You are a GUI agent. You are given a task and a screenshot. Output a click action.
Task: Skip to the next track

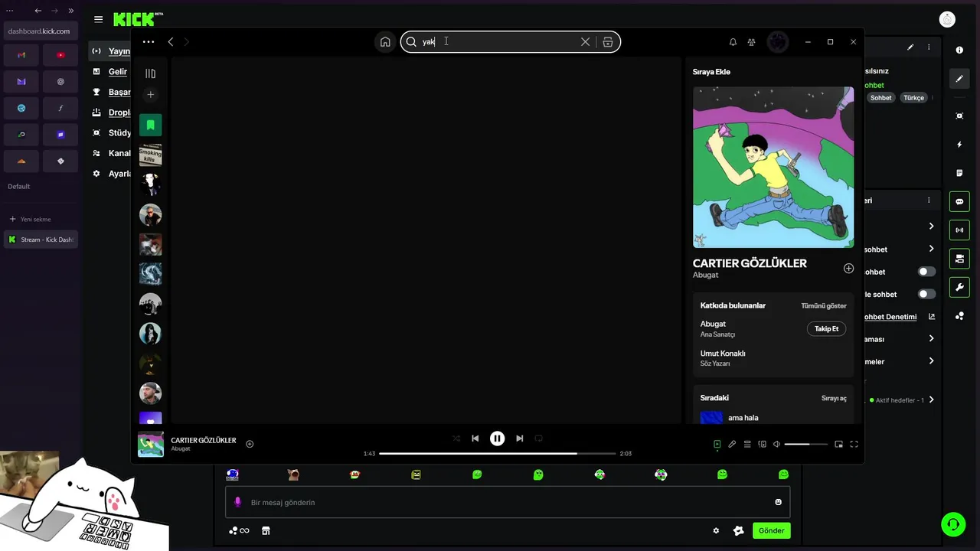[x=519, y=439]
